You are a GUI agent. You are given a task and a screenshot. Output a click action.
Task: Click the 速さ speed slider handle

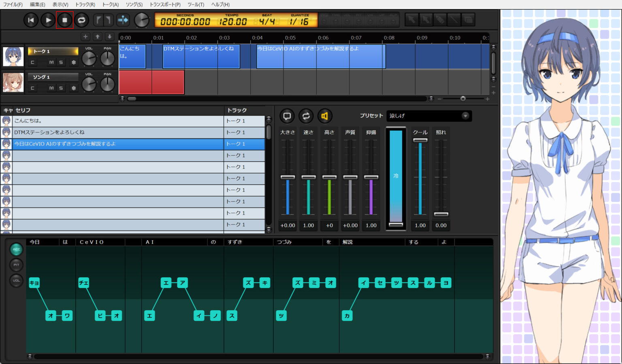tap(309, 177)
